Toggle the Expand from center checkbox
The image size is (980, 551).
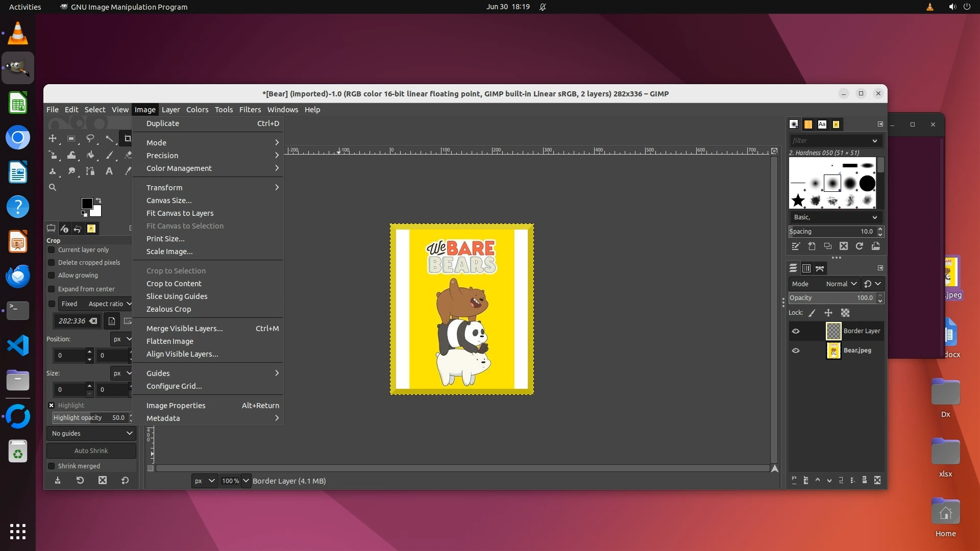click(x=52, y=289)
